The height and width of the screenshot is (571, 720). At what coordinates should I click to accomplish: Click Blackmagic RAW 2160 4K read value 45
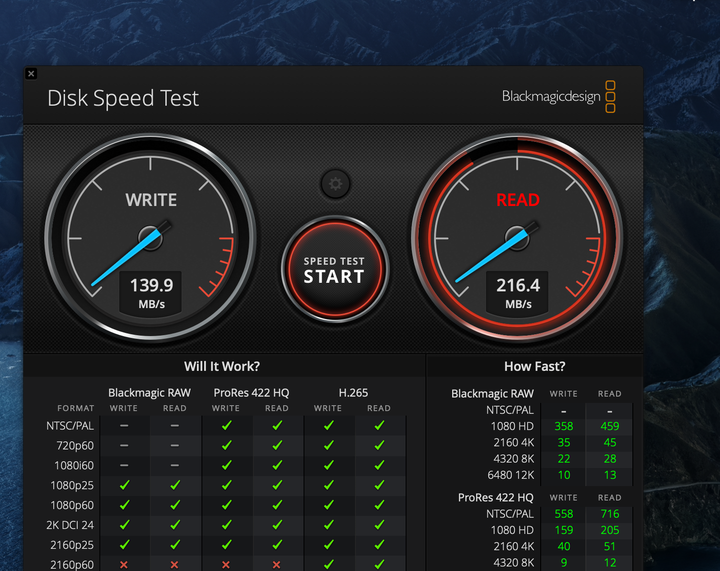pos(609,442)
